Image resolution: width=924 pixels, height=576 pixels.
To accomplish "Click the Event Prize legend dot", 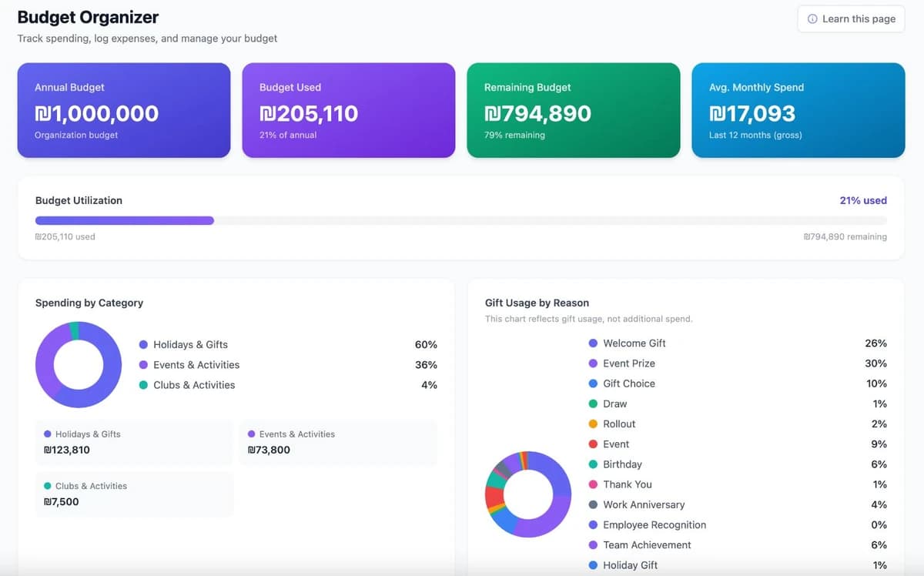I will 593,363.
